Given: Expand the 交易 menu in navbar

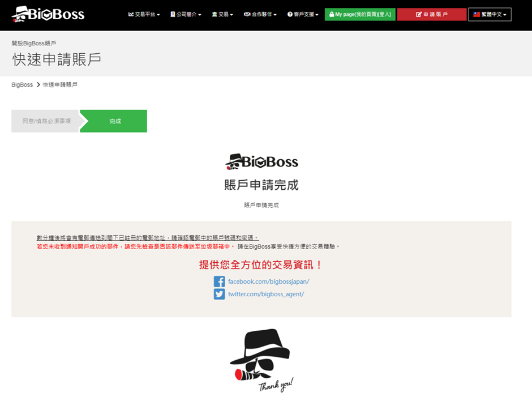Looking at the screenshot, I should pyautogui.click(x=222, y=14).
